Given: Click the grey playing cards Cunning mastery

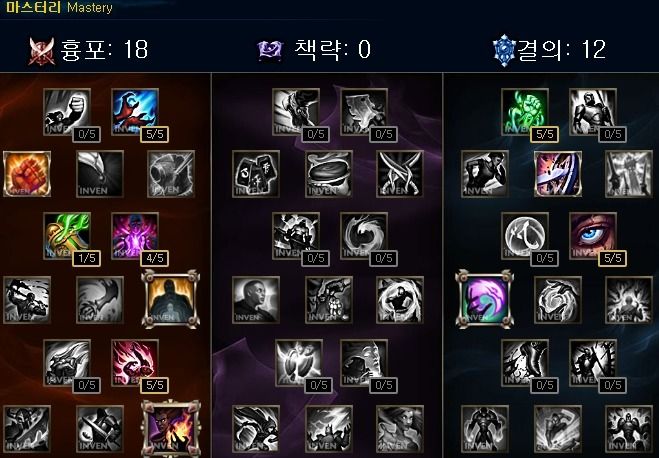Looking at the screenshot, I should point(256,174).
